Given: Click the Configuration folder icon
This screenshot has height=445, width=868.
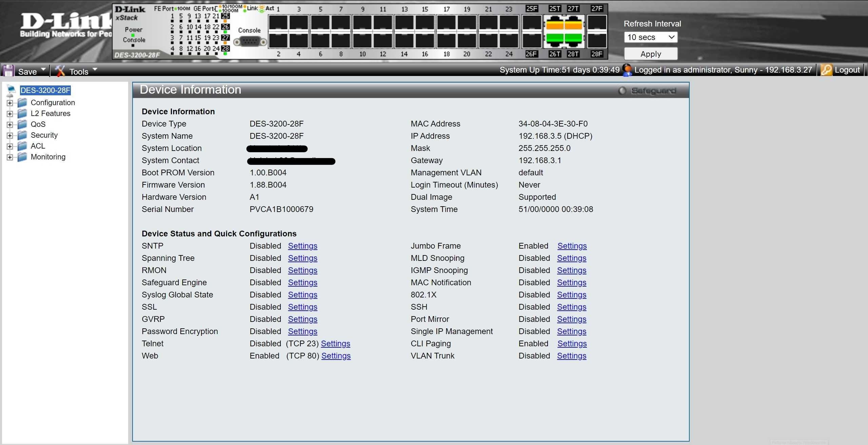Looking at the screenshot, I should (x=22, y=102).
